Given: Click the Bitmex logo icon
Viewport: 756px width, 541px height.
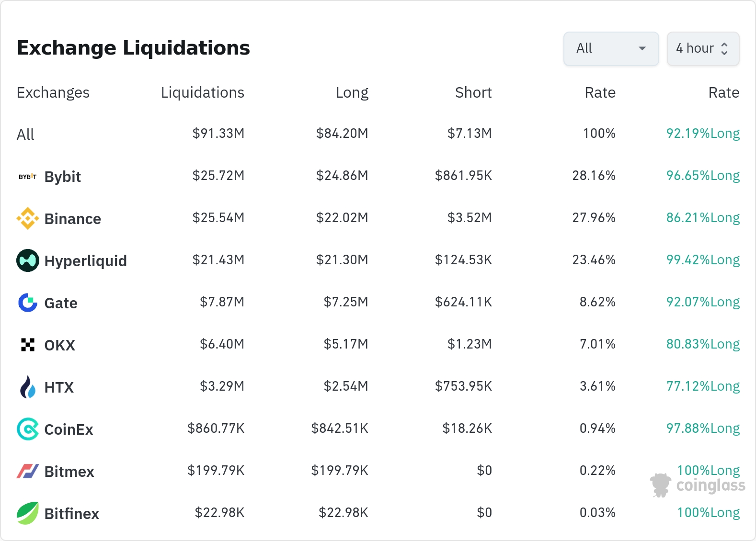Looking at the screenshot, I should [27, 471].
